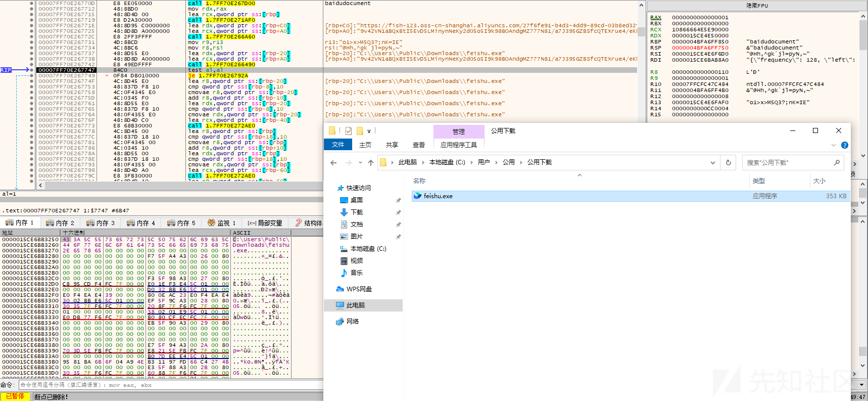868x401 pixels.
Task: Open the 文件 menu in Explorer
Action: 338,145
